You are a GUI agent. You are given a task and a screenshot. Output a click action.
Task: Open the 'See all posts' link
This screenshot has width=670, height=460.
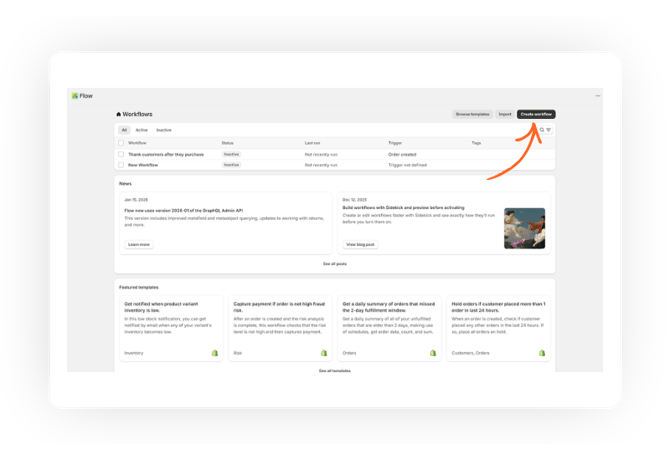(334, 264)
